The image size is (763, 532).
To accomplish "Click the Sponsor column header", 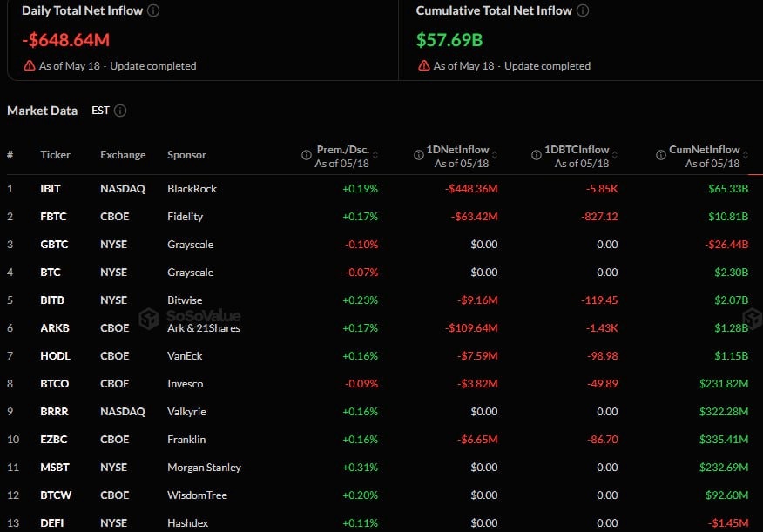I will coord(187,155).
